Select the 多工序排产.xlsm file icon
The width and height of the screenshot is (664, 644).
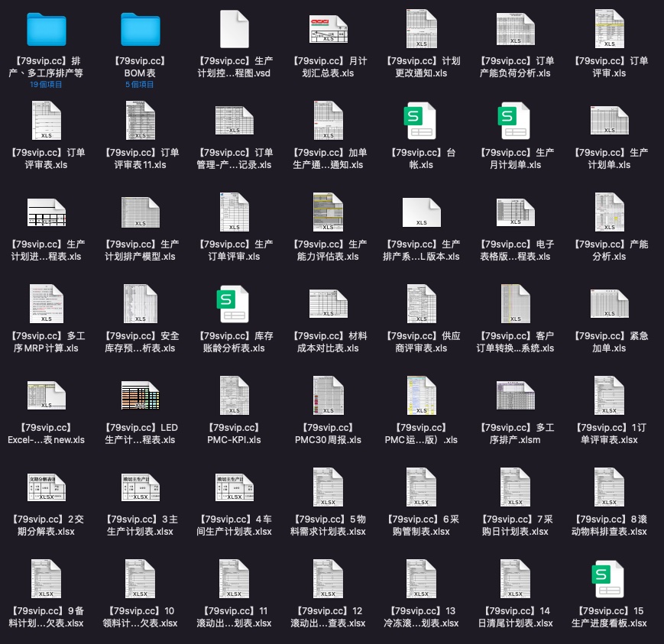tap(515, 396)
